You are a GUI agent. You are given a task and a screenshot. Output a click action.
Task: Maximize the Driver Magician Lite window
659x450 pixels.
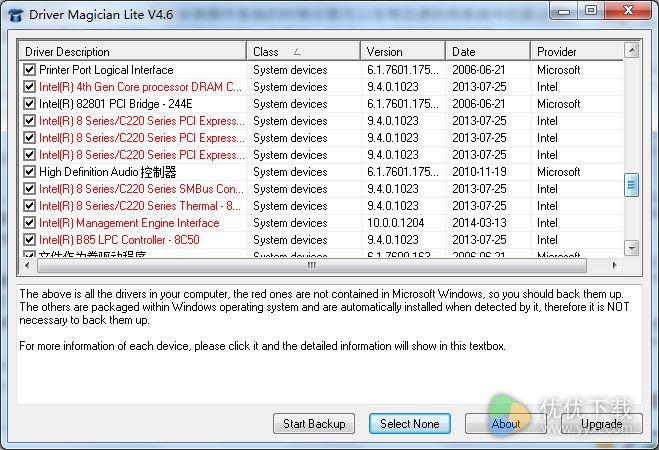590,11
